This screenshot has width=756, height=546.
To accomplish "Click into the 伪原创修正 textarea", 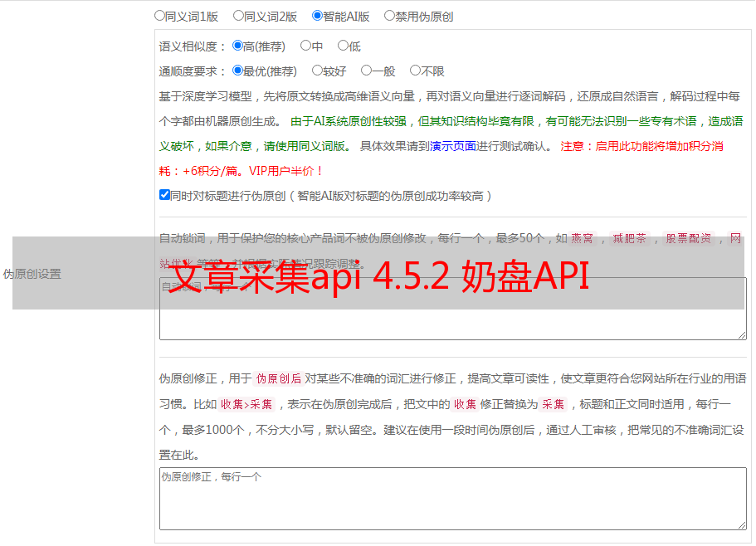I will [453, 499].
